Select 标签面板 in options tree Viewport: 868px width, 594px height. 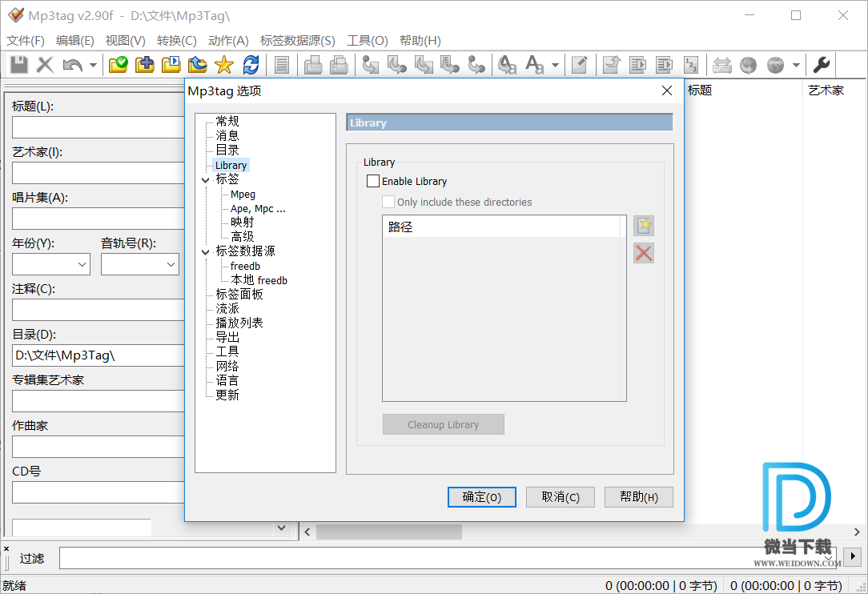239,294
